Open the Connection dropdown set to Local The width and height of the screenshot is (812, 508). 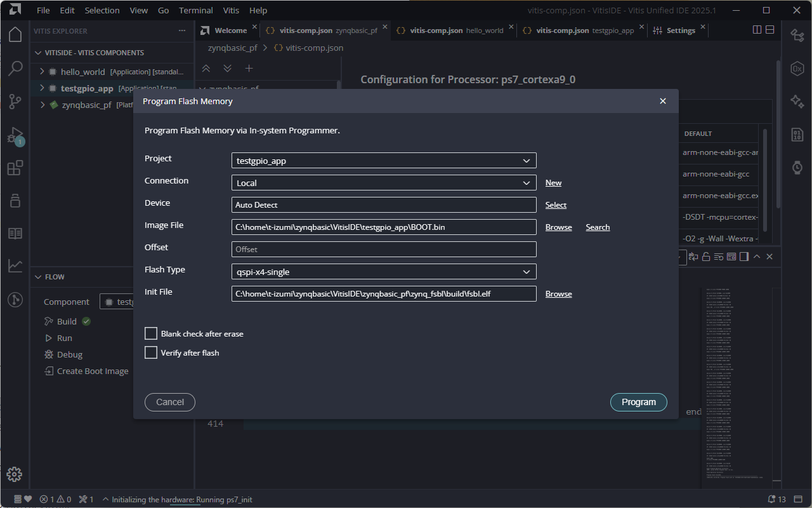384,183
